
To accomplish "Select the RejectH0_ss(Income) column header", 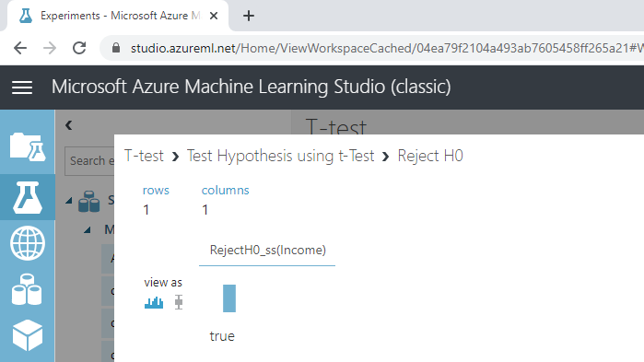I will [267, 250].
